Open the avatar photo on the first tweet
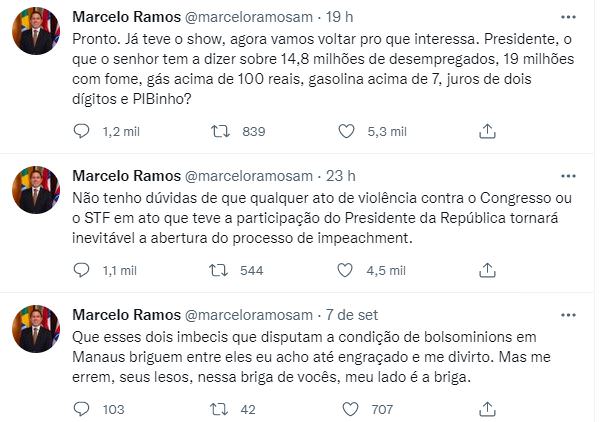This screenshot has width=601, height=422. click(36, 31)
